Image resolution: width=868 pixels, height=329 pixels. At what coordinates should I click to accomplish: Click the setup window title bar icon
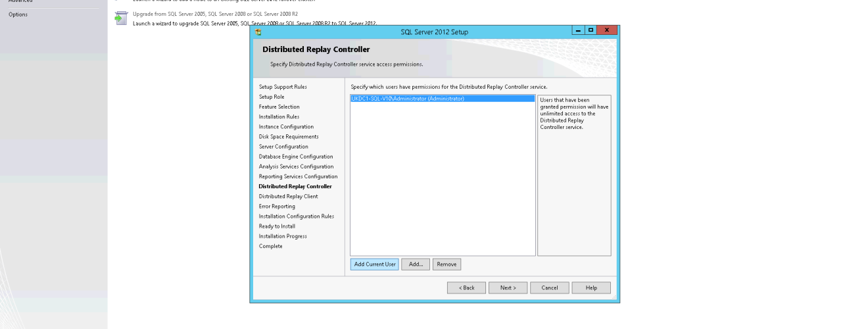[x=258, y=32]
